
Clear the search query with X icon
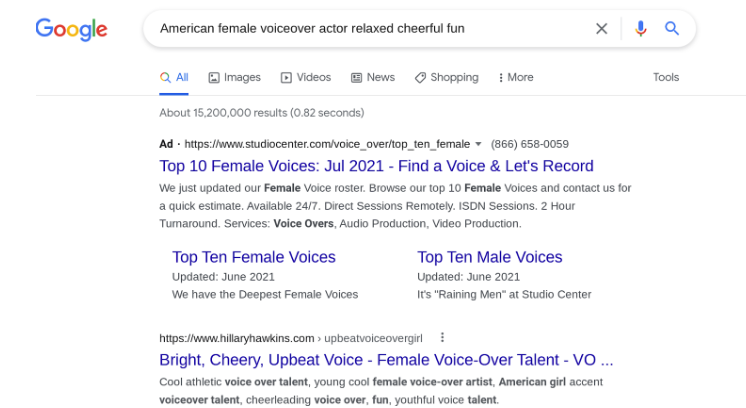tap(601, 29)
